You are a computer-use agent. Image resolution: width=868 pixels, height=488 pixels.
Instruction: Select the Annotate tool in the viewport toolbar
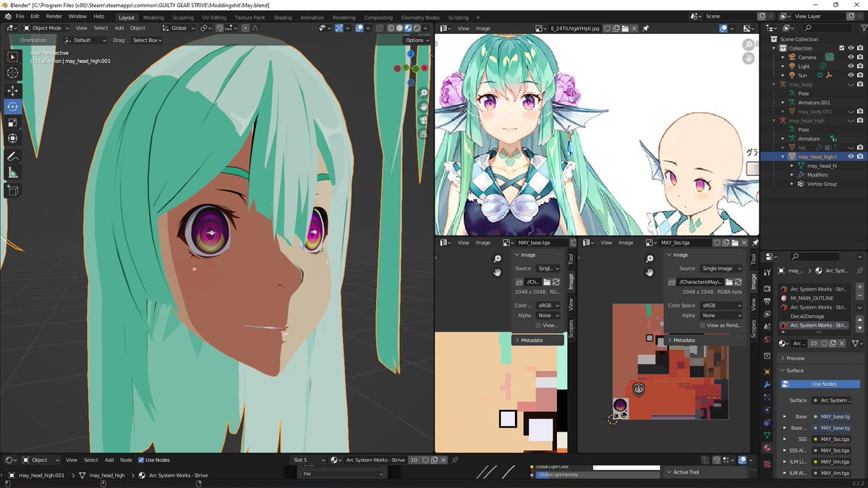click(13, 156)
